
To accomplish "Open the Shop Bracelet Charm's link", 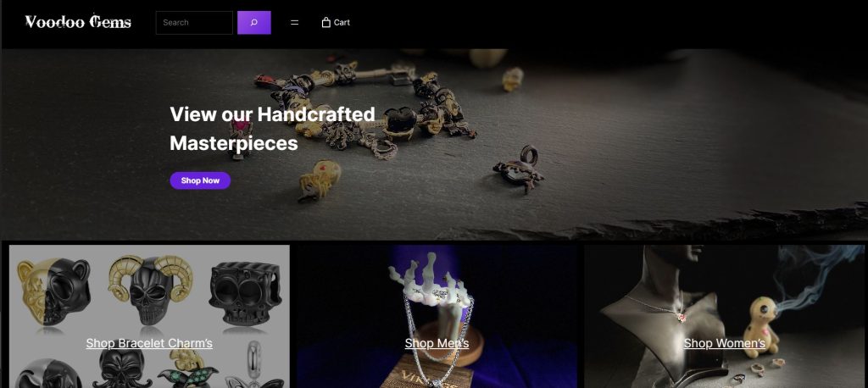I will click(x=149, y=343).
